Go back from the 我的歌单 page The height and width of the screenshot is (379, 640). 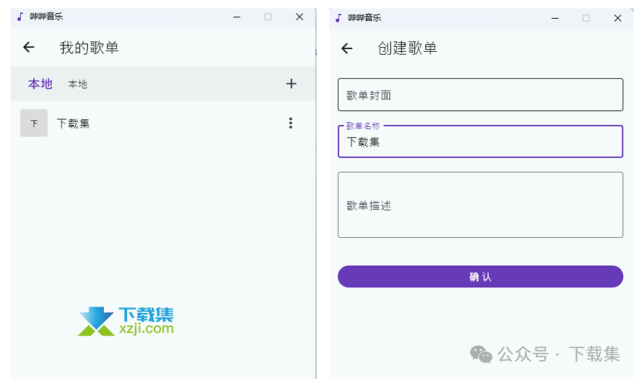tap(29, 47)
